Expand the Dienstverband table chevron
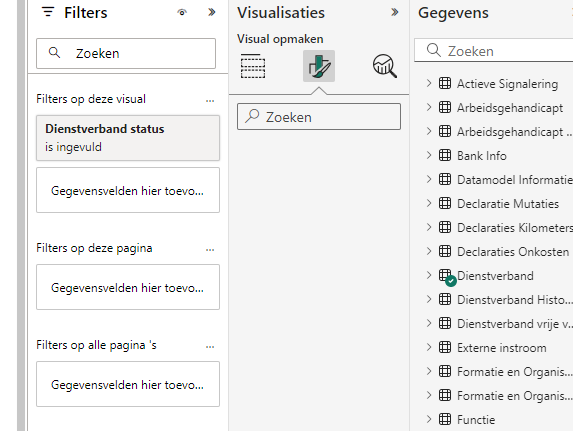Viewport: 573px width, 431px height. pos(429,275)
